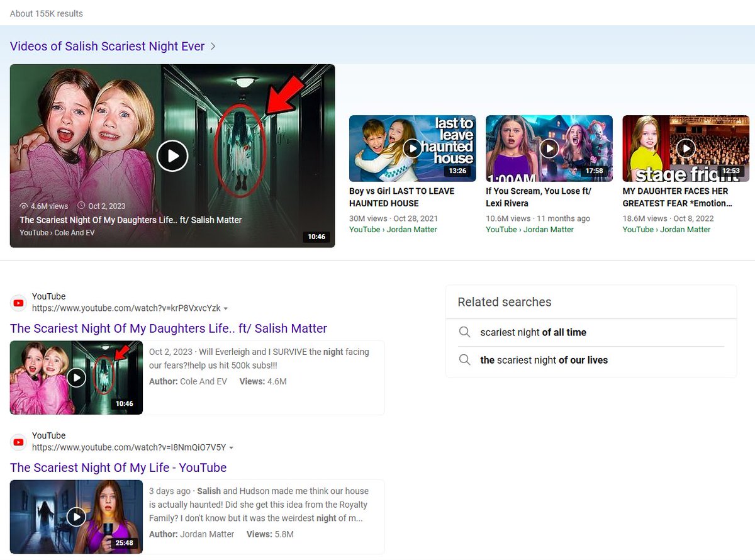This screenshot has height=560, width=755.
Task: Click the 12:53 stage fright thumbnail
Action: (686, 148)
